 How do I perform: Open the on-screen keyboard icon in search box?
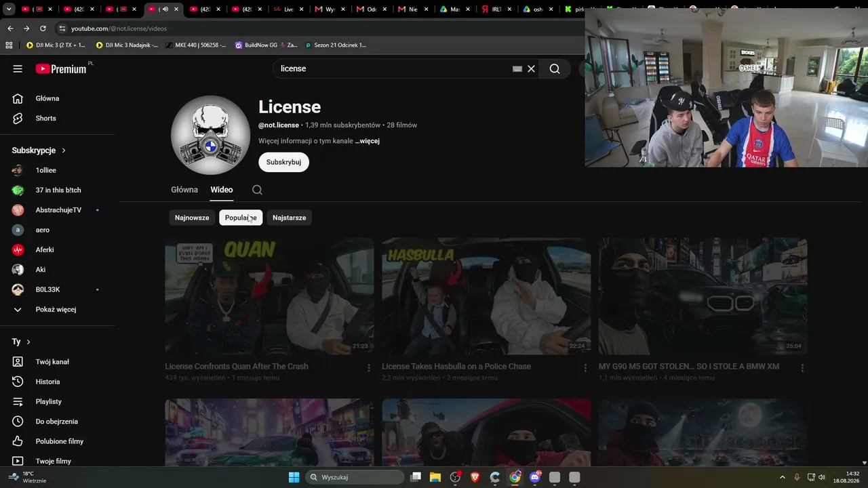[x=517, y=68]
